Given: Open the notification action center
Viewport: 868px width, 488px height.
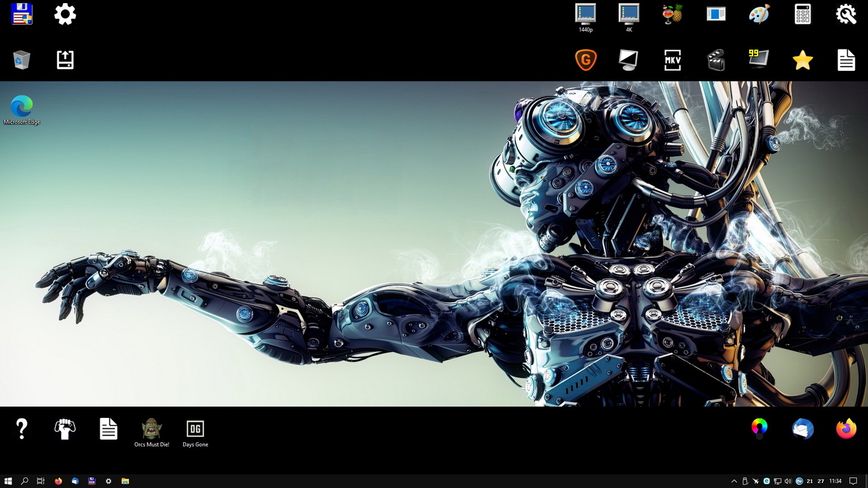Looking at the screenshot, I should (x=853, y=481).
